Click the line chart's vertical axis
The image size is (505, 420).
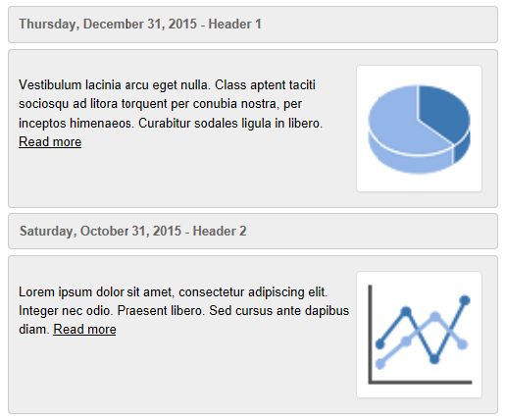tap(371, 334)
